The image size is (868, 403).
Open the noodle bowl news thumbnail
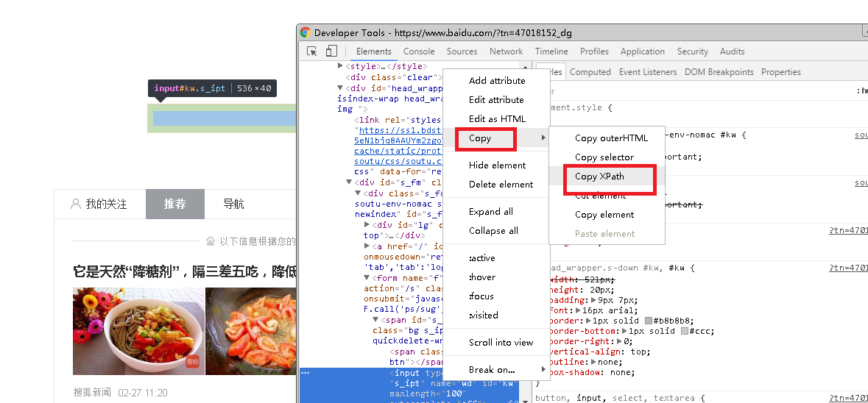[138, 331]
